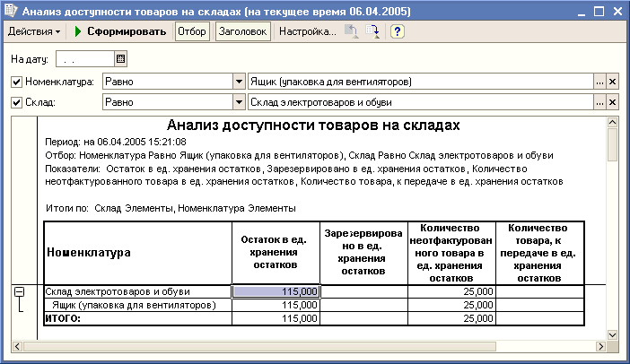
Task: Open Номенклатура comparison type dropdown
Action: tap(239, 82)
